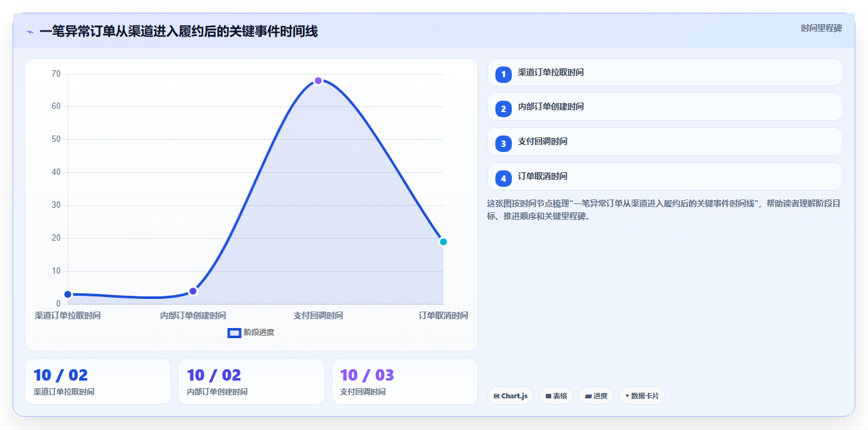Select the 订单取消时间 step row
The width and height of the screenshot is (868, 430).
[x=665, y=177]
